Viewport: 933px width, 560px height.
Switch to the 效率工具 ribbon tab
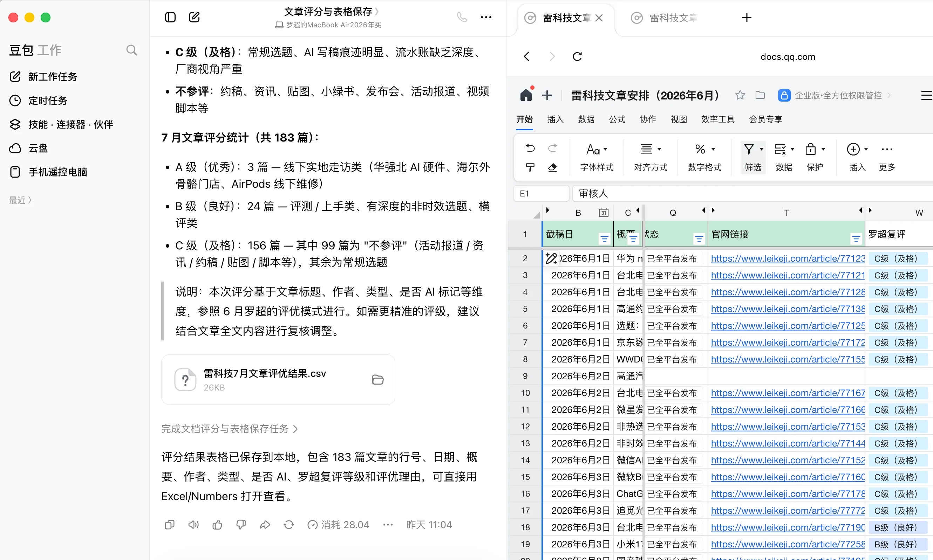coord(717,119)
